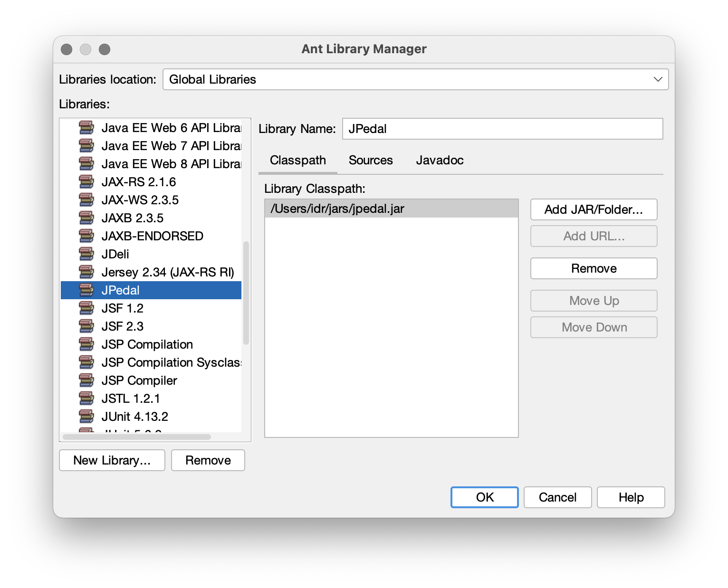Click the JAX-RS 2.1.6 library icon

(86, 182)
